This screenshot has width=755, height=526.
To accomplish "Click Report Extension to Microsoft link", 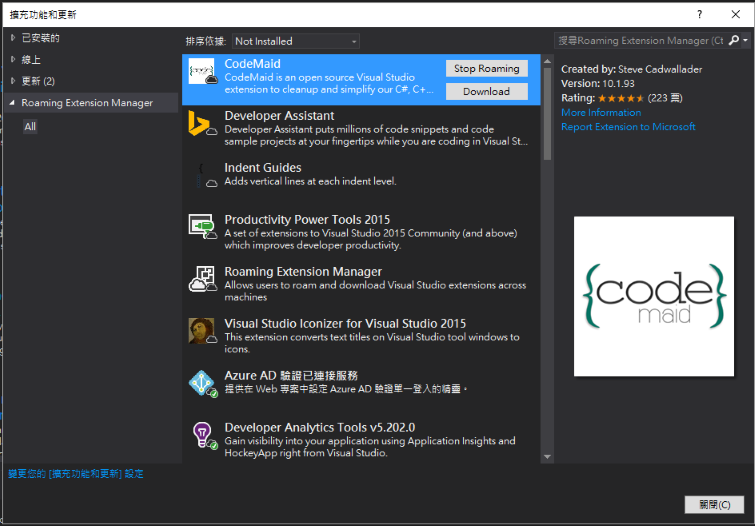I will [628, 127].
